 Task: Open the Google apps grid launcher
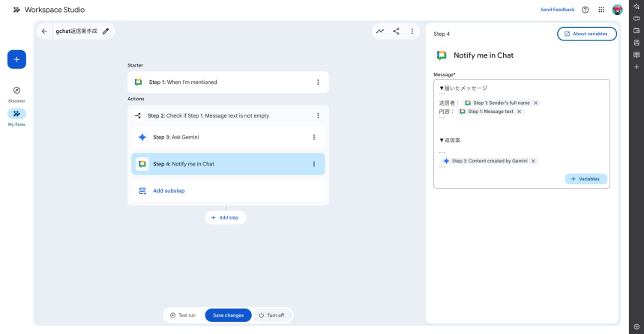click(x=601, y=10)
